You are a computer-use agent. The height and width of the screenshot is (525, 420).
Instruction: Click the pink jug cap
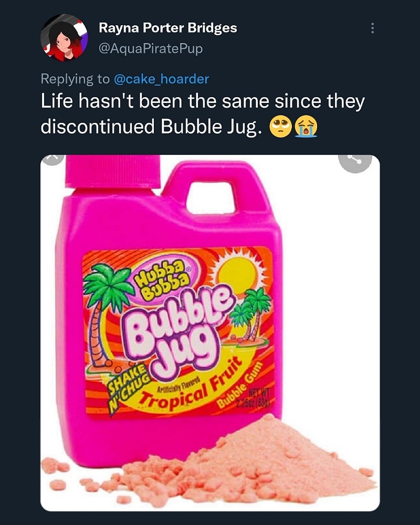coord(113,172)
